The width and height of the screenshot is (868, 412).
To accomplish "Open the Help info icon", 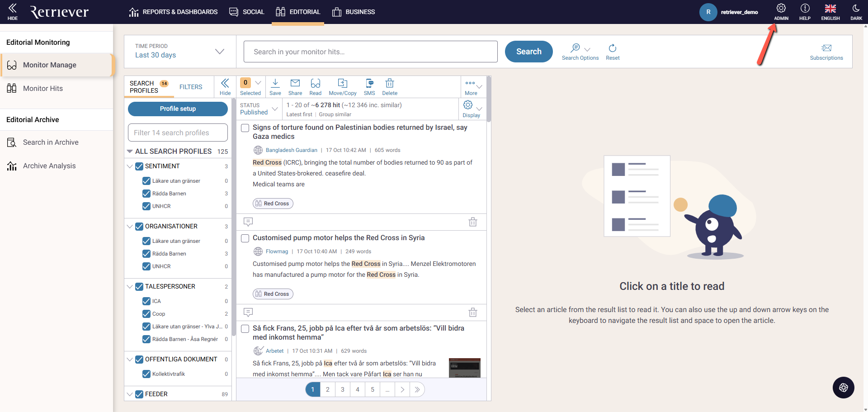I will tap(805, 12).
